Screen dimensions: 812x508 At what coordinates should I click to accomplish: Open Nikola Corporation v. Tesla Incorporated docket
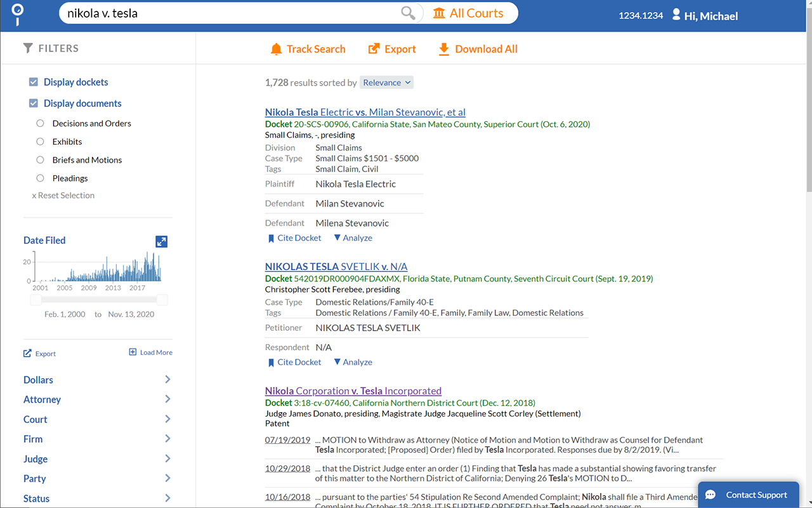353,391
